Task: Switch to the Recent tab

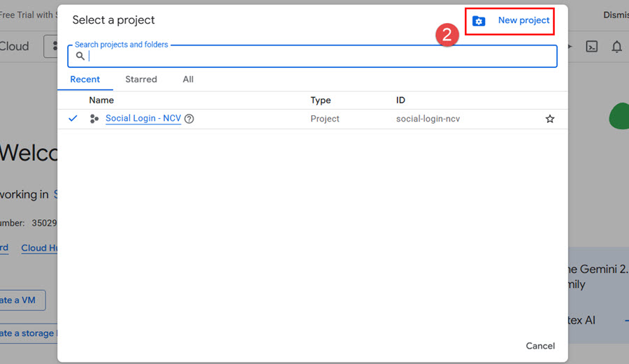Action: (85, 80)
